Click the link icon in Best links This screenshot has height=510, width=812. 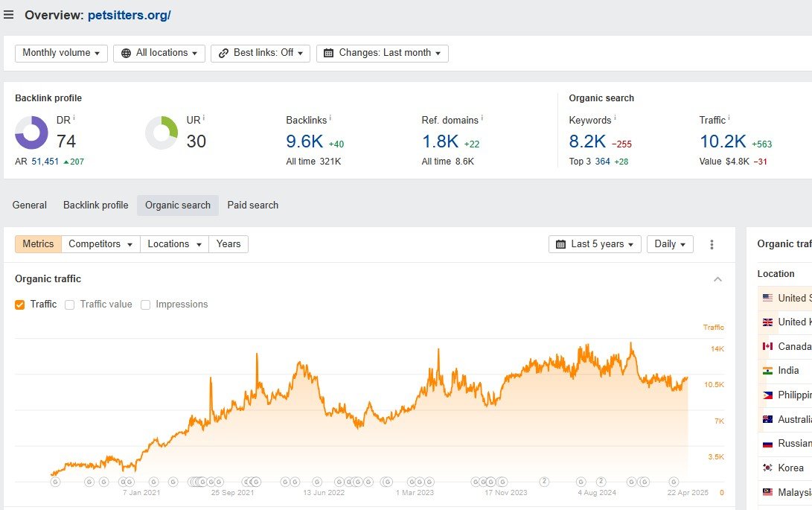pyautogui.click(x=223, y=54)
